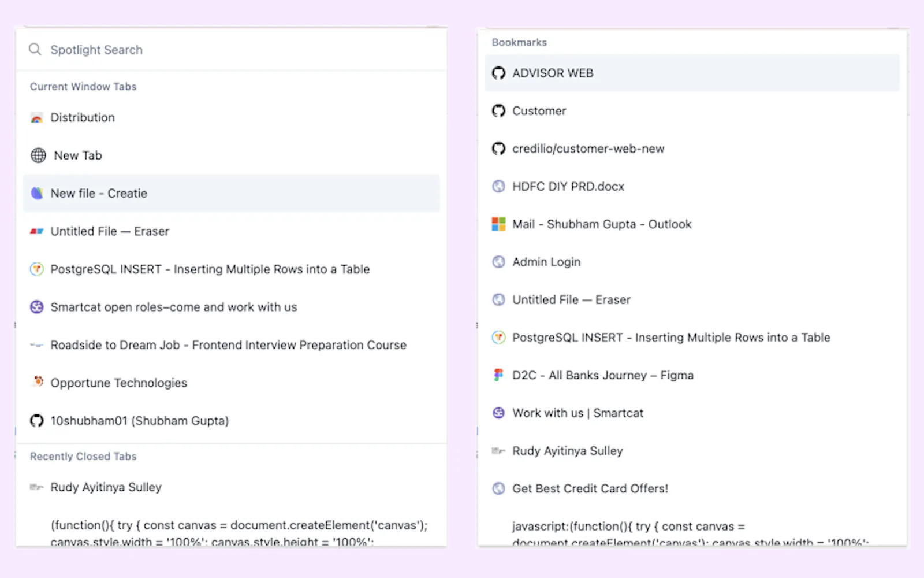
Task: Click the globe icon beside HDFC DIY PRD.docx
Action: (x=498, y=186)
